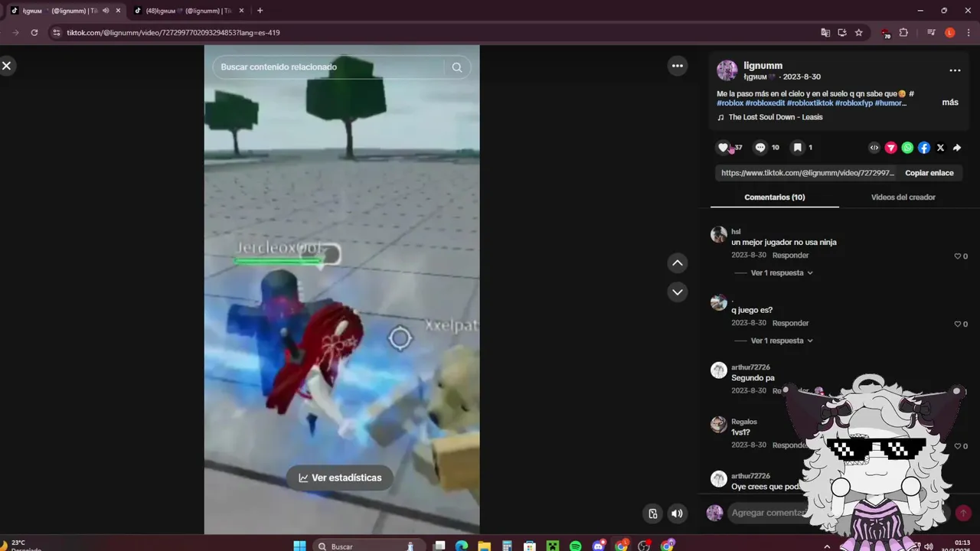This screenshot has width=980, height=551.
Task: Open the #robloxtiktok hashtag
Action: (810, 103)
